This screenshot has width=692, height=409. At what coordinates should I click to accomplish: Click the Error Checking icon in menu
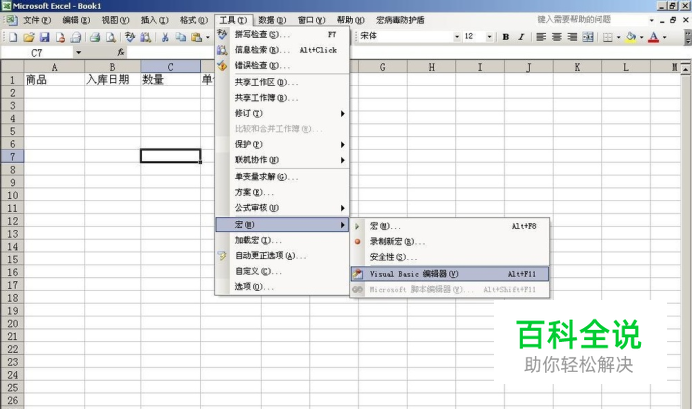pos(222,66)
